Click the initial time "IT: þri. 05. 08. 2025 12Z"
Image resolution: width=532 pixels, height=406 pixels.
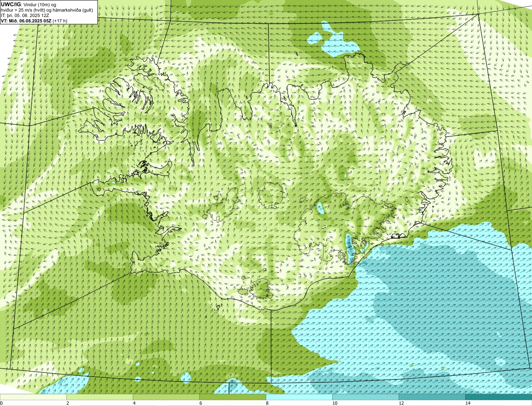[25, 15]
